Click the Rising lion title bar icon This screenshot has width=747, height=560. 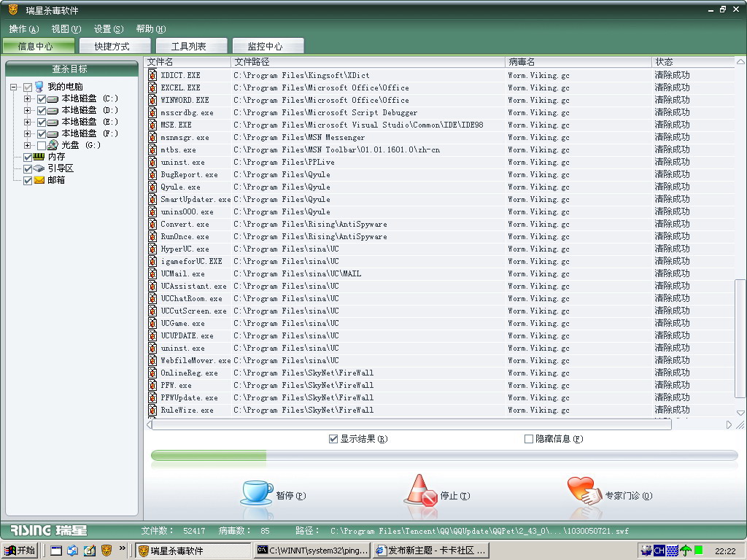(13, 9)
